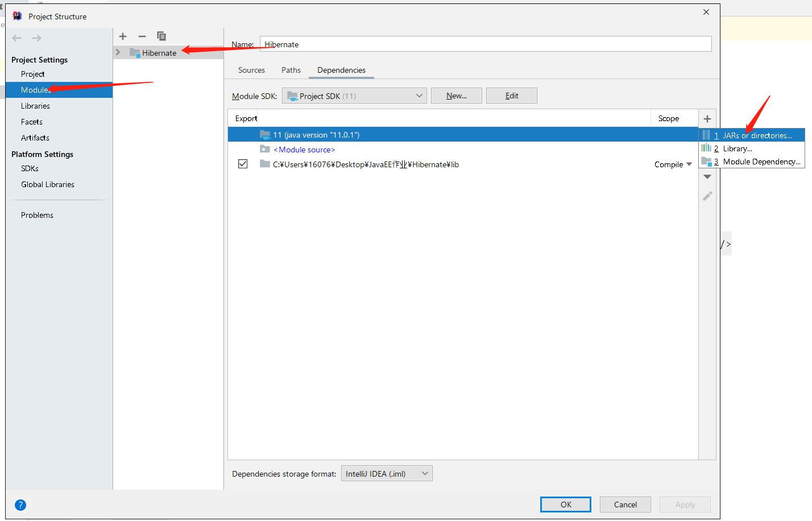Click the Apply button
This screenshot has height=521, width=812.
[685, 505]
